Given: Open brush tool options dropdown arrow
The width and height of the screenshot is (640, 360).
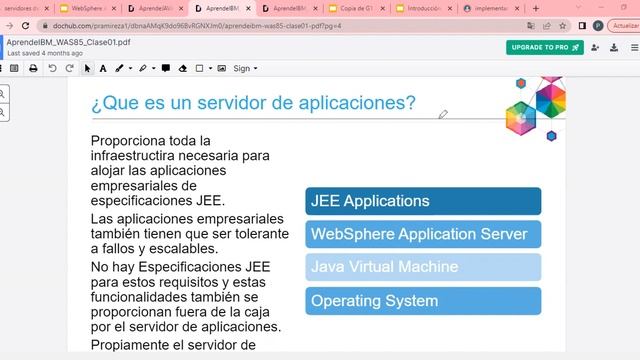Looking at the screenshot, I should (130, 69).
